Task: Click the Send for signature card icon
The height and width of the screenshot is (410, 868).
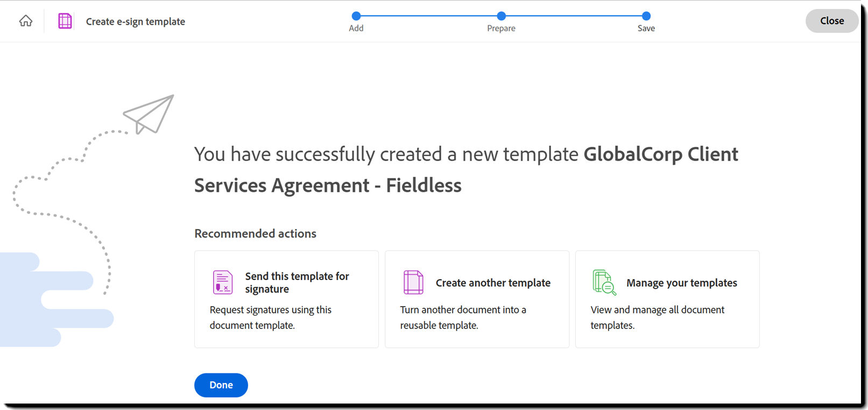Action: pyautogui.click(x=223, y=282)
